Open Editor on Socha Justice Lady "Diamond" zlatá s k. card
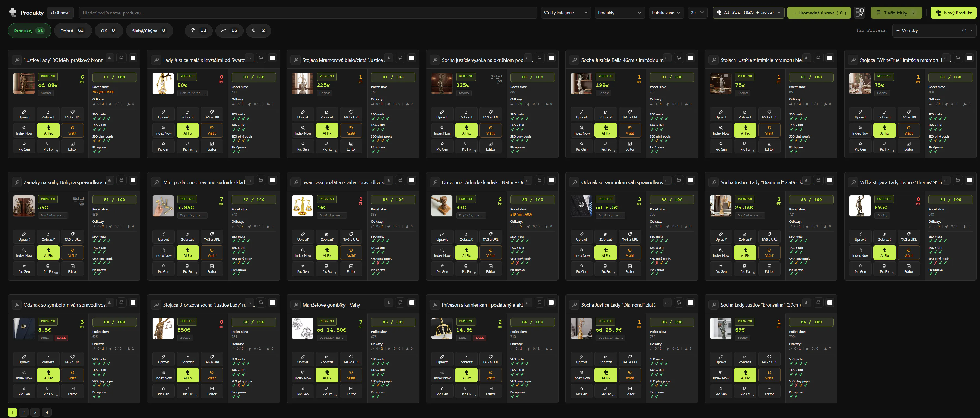The height and width of the screenshot is (418, 980). pos(769,269)
